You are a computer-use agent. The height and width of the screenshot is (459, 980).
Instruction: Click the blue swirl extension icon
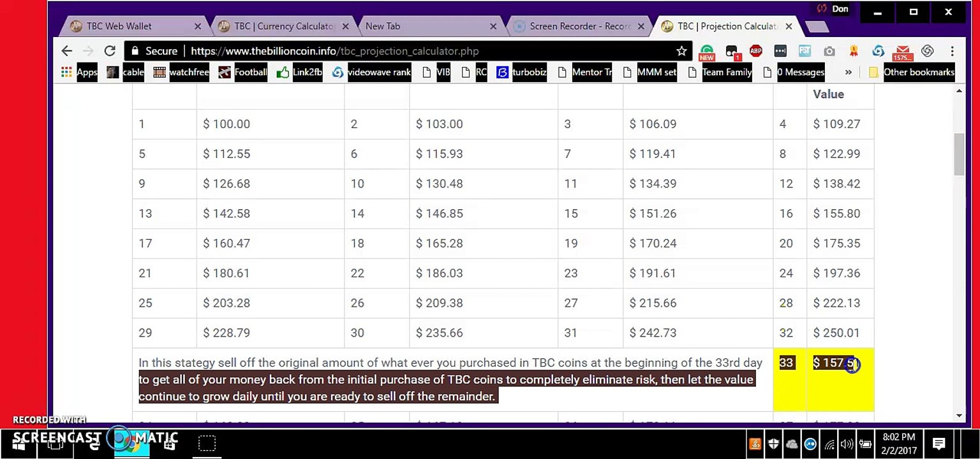click(878, 51)
